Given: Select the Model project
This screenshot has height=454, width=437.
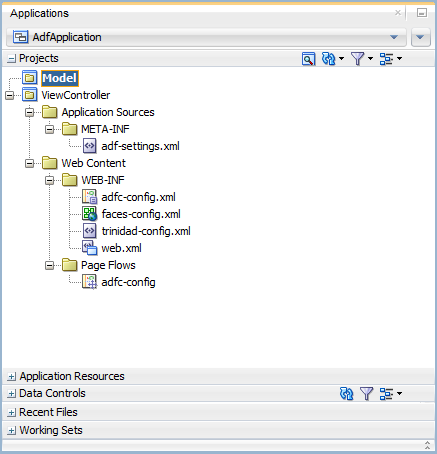Looking at the screenshot, I should 60,78.
